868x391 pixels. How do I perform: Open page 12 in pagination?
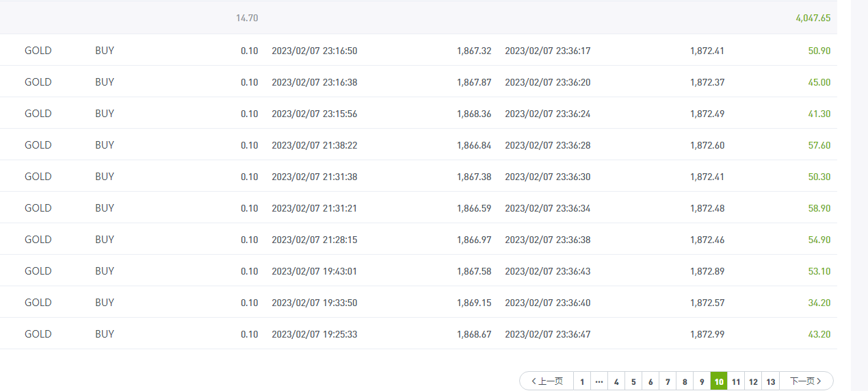753,381
